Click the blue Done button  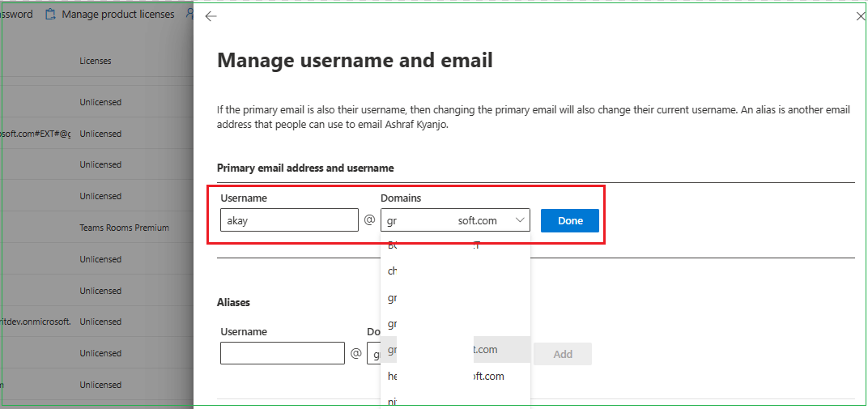(570, 221)
